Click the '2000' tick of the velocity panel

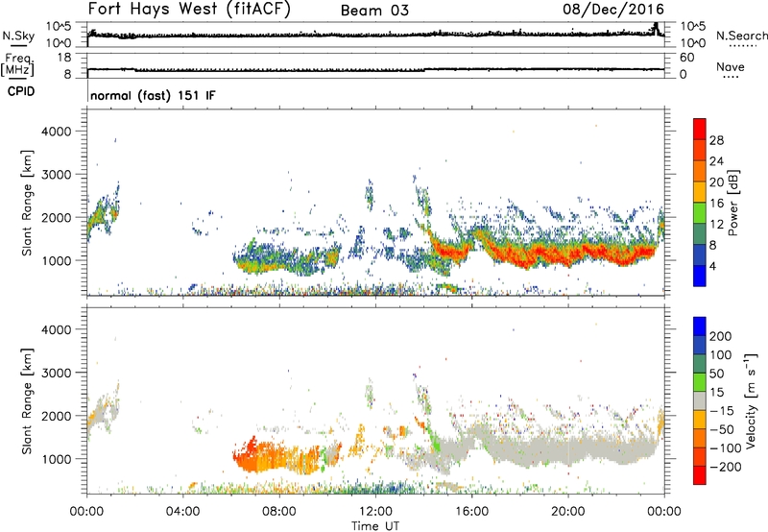coord(57,416)
